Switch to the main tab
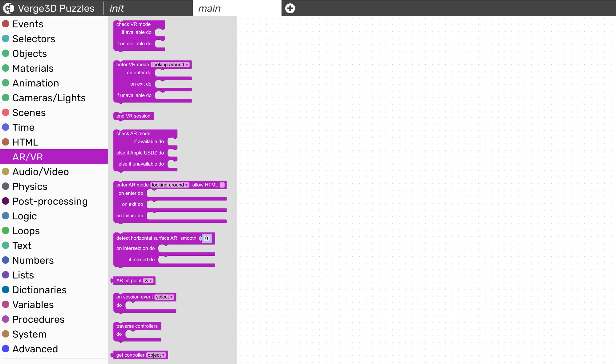This screenshot has width=616, height=364. [237, 8]
